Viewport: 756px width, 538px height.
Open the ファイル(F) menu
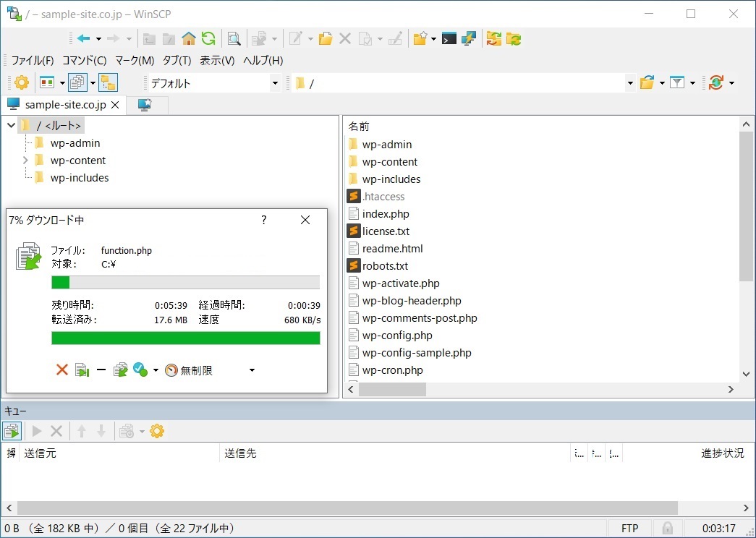click(x=33, y=60)
